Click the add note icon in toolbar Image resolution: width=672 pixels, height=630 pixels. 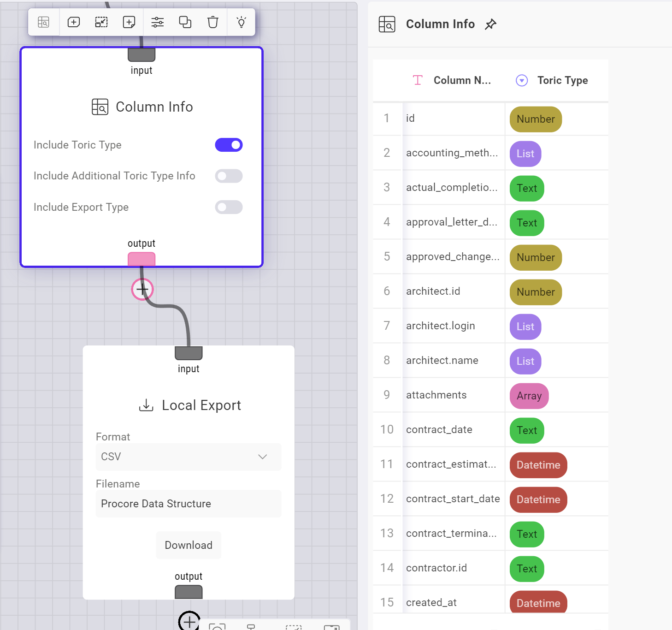pos(129,22)
